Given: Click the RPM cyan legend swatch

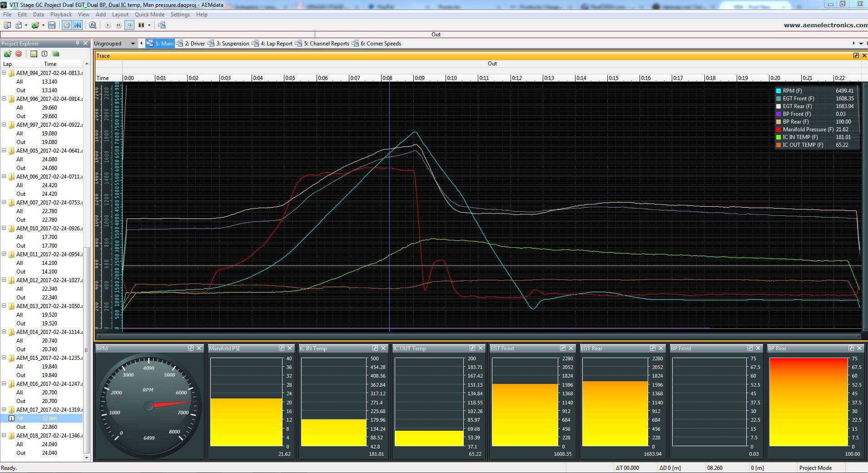Looking at the screenshot, I should click(779, 91).
